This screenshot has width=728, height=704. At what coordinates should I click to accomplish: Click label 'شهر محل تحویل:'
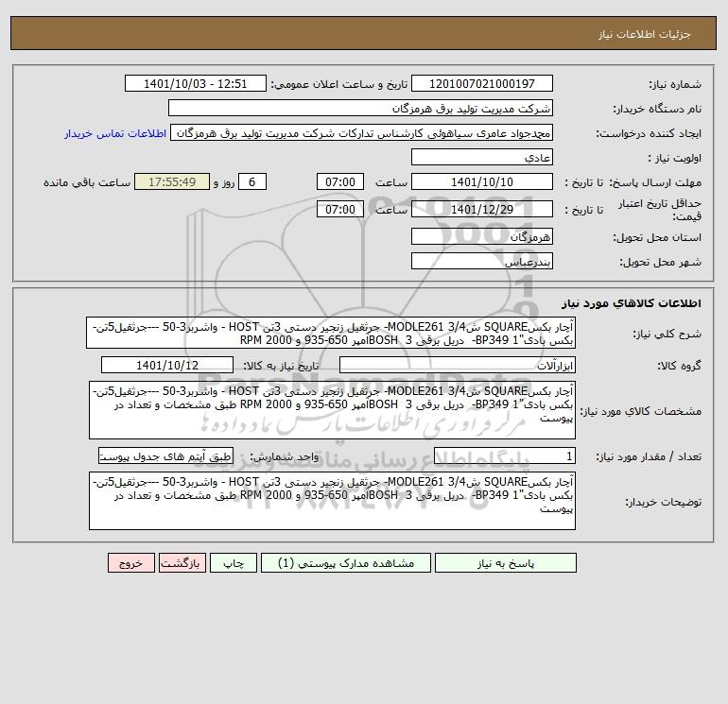tap(661, 262)
